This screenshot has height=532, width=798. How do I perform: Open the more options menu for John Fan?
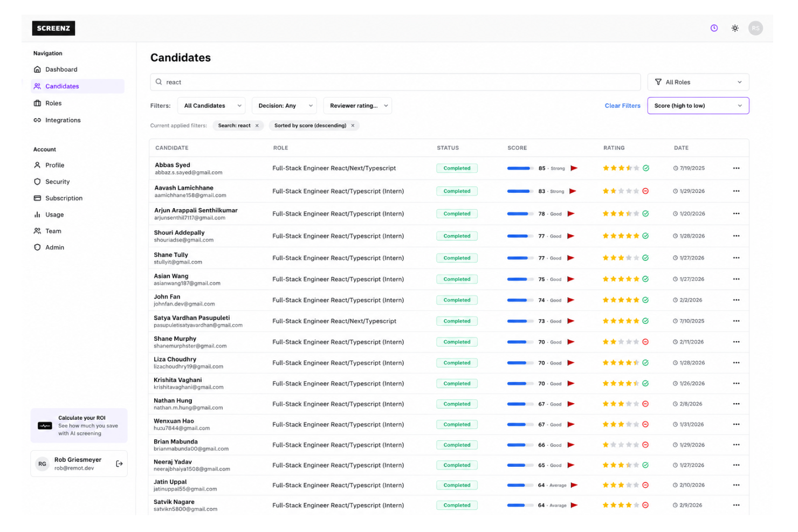(x=736, y=300)
